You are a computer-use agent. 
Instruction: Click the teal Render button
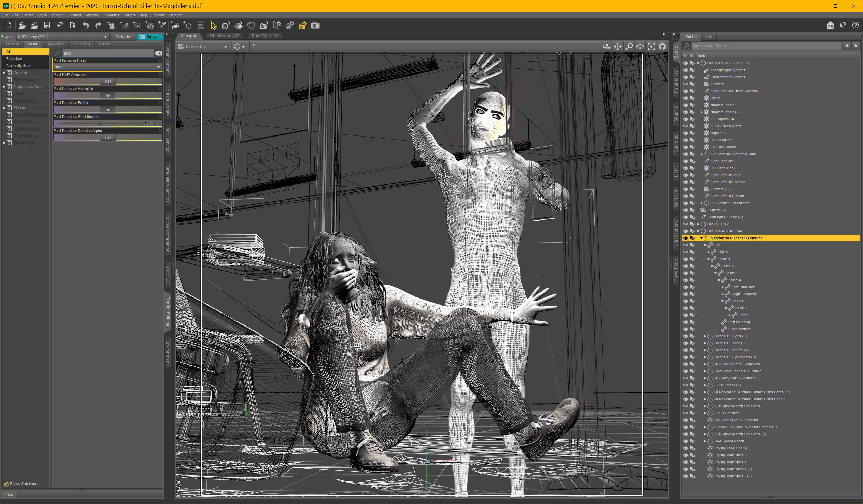(x=150, y=37)
